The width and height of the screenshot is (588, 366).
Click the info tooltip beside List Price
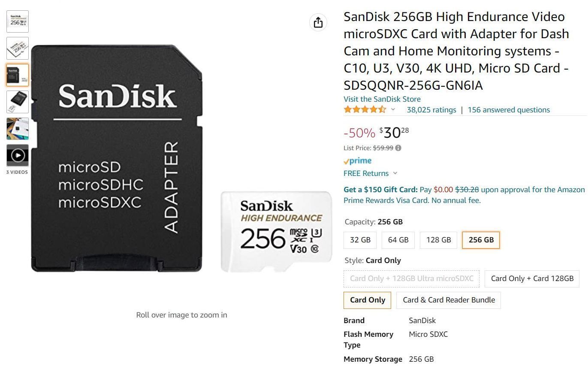(x=399, y=148)
